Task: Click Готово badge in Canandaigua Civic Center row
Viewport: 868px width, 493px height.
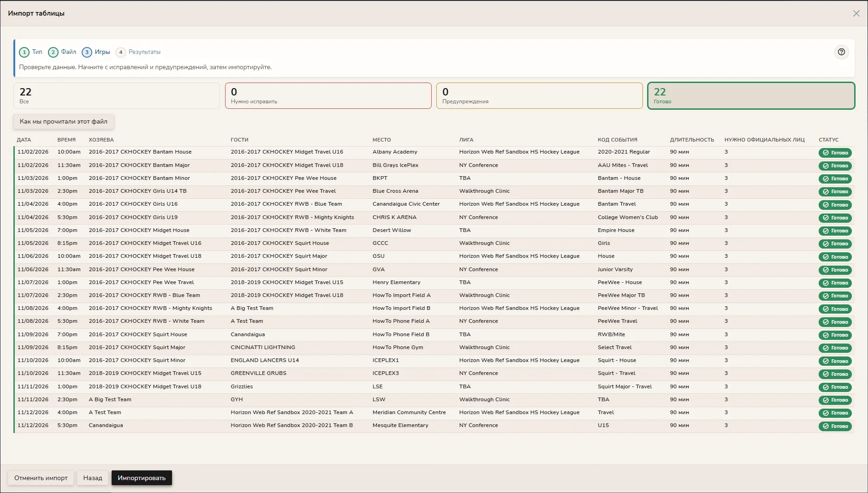Action: (x=835, y=205)
